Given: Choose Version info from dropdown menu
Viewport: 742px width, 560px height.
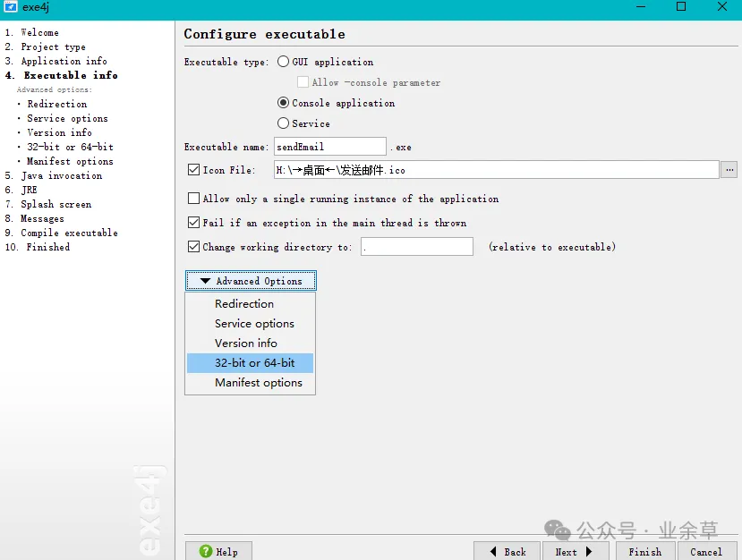Looking at the screenshot, I should [250, 343].
